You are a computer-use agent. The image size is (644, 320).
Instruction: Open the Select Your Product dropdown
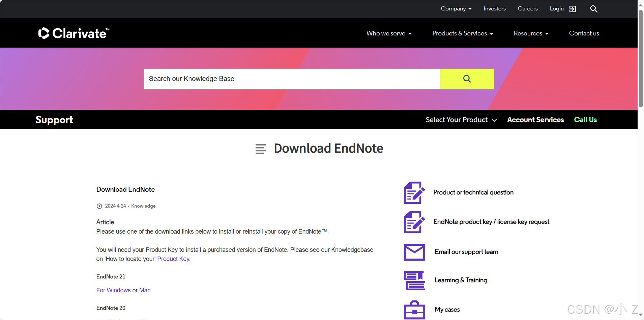461,120
